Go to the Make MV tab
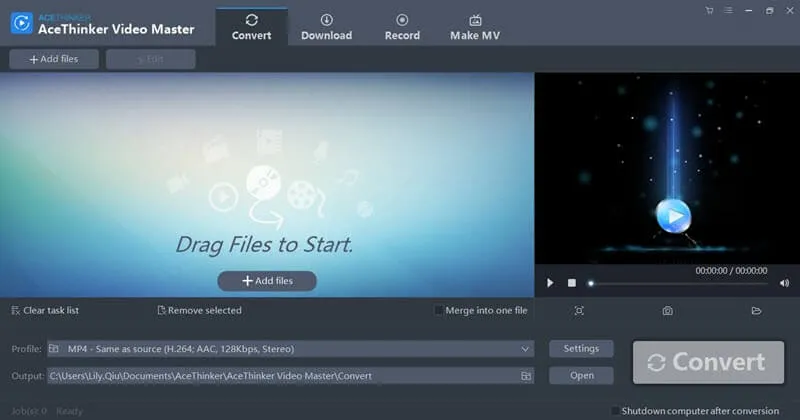The height and width of the screenshot is (420, 800). [x=474, y=26]
